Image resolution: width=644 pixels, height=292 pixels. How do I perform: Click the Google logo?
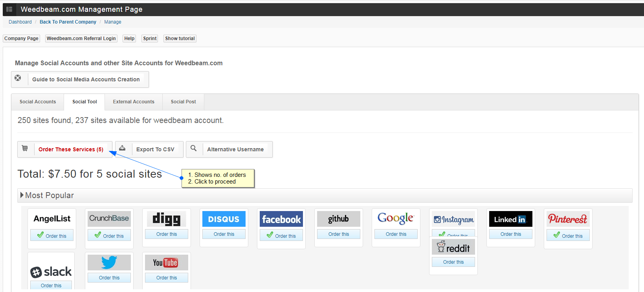pyautogui.click(x=396, y=219)
